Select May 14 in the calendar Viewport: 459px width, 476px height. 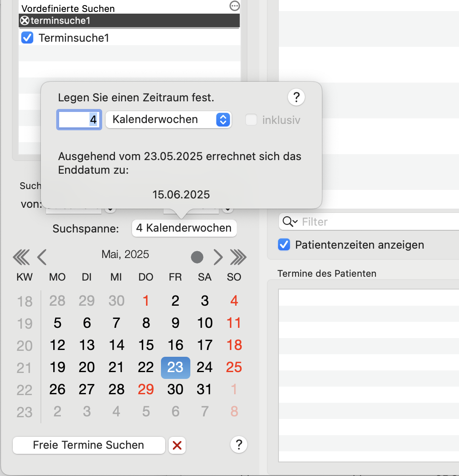point(117,345)
